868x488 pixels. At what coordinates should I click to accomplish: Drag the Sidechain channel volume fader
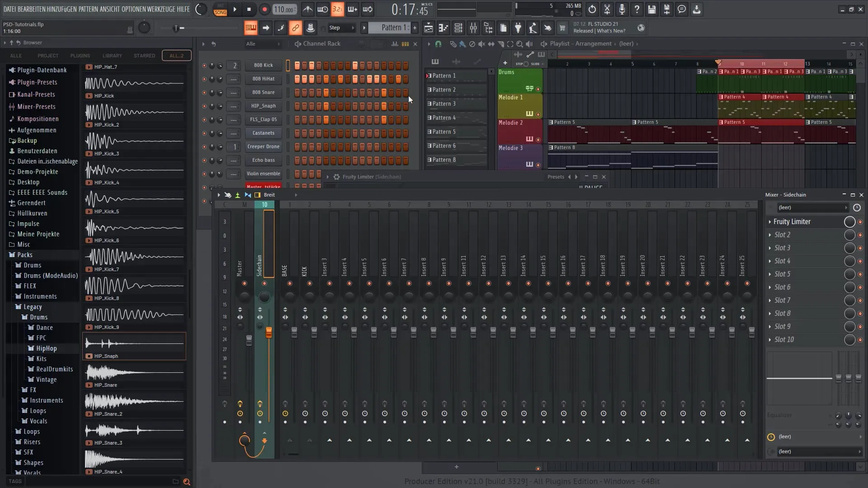tap(268, 333)
